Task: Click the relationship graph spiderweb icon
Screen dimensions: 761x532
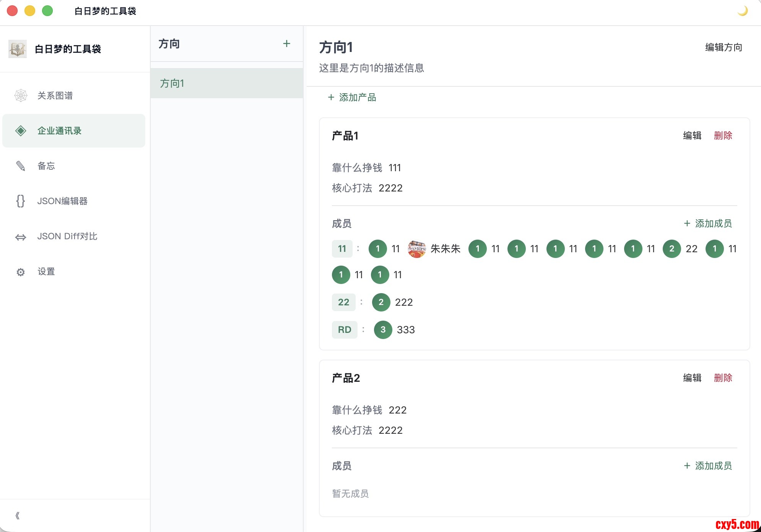Action: 21,96
